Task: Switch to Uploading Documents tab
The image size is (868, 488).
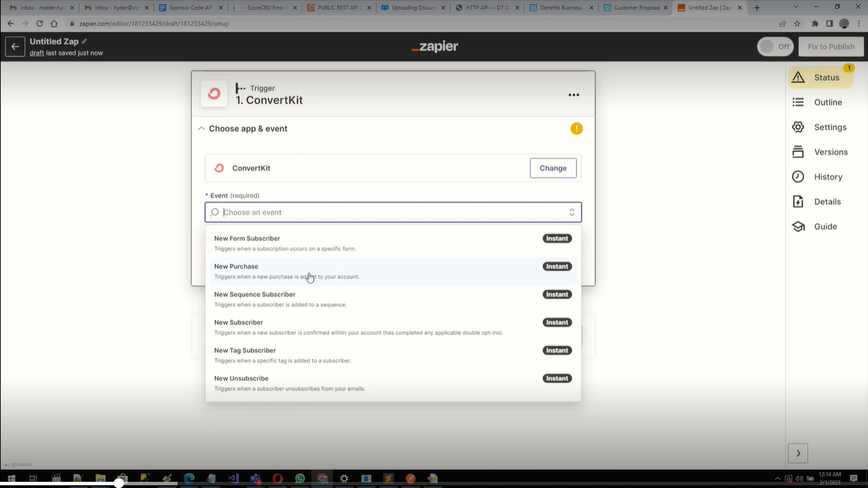Action: 412,8
